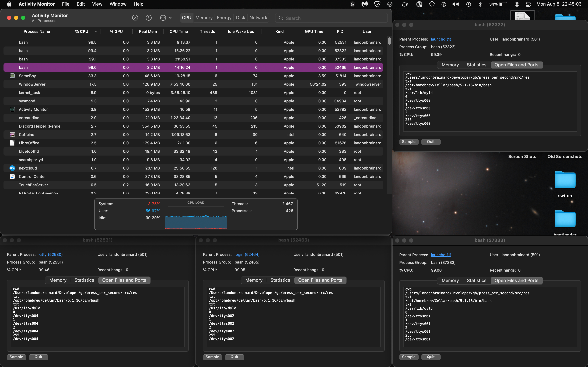
Task: Click the % CPU column sort chevron
Action: (x=96, y=31)
